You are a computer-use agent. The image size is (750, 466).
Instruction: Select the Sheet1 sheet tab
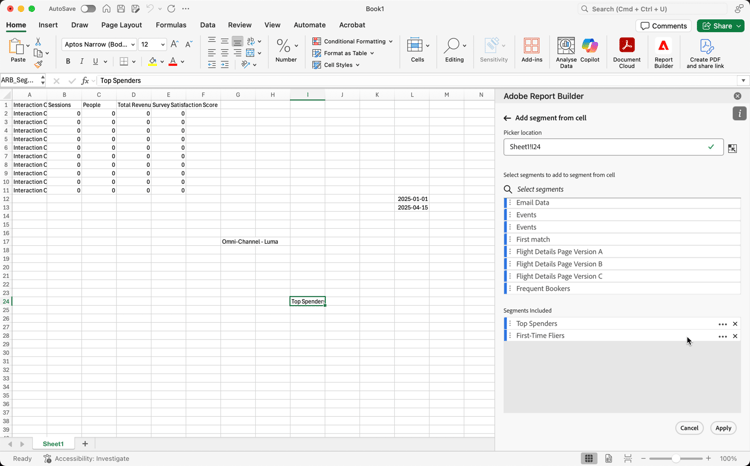pos(53,444)
